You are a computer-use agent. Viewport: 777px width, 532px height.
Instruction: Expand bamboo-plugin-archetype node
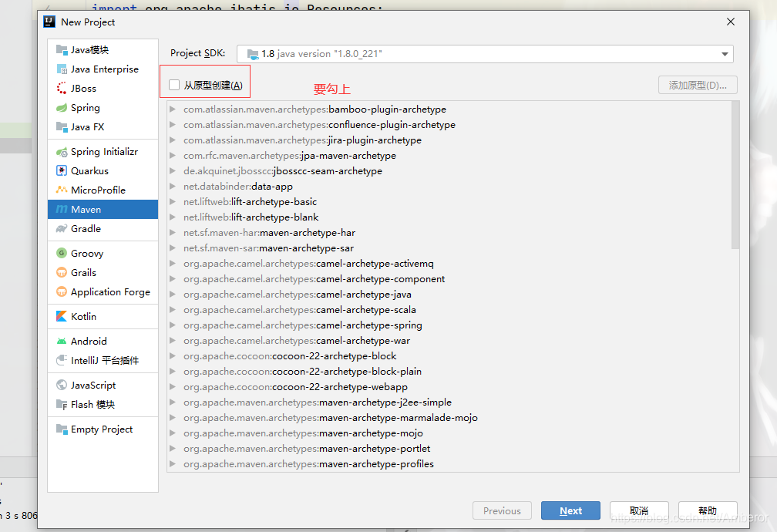pyautogui.click(x=173, y=109)
